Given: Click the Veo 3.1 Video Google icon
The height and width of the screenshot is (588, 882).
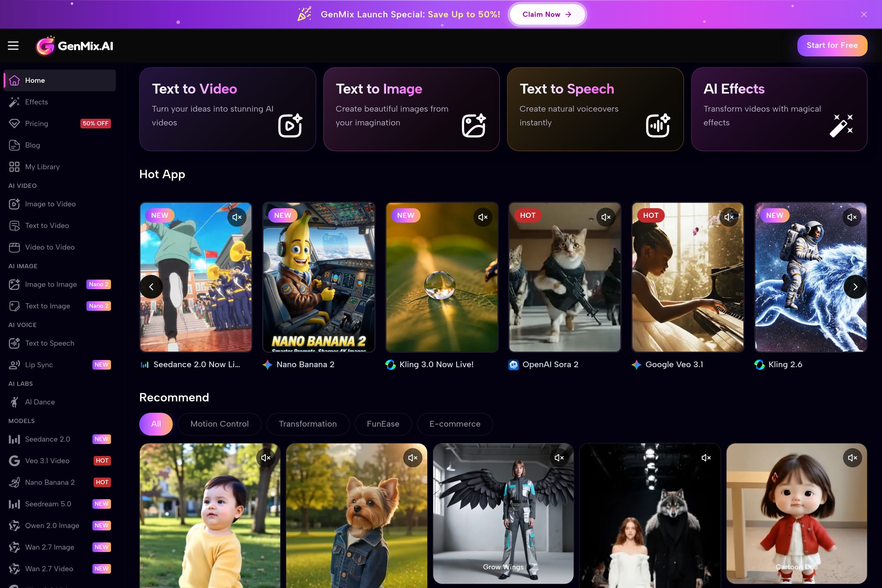Looking at the screenshot, I should (x=14, y=461).
